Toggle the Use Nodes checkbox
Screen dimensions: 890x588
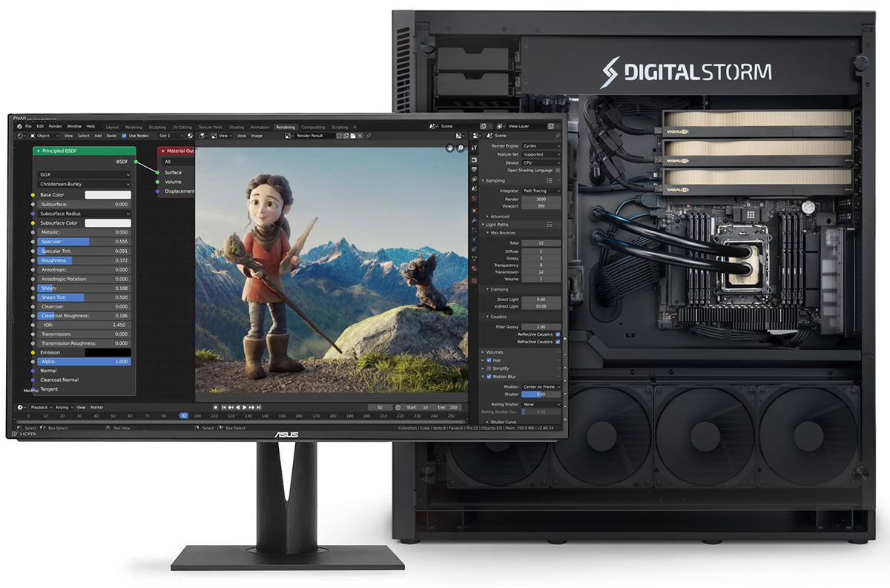[124, 136]
